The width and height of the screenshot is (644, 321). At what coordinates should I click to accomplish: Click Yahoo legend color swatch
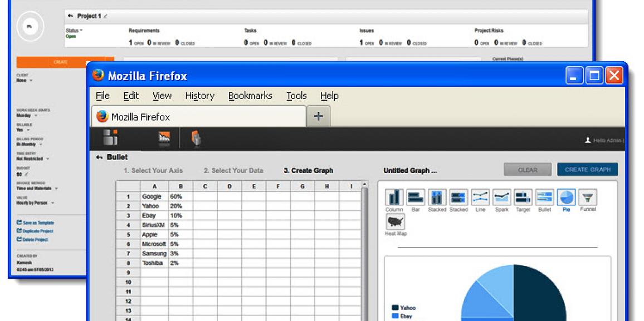pos(395,308)
